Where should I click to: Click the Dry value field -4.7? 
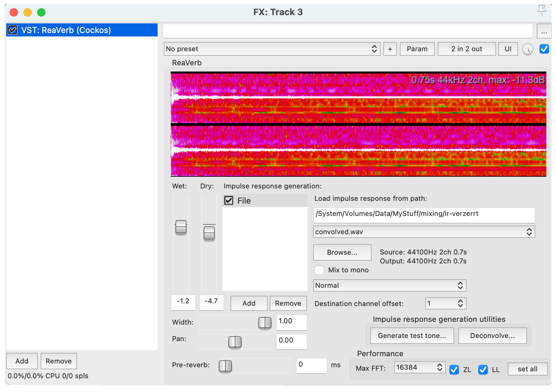(211, 302)
